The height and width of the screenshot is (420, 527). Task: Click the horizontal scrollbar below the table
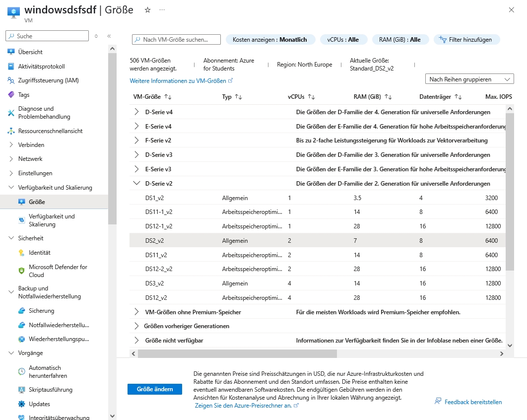point(237,353)
